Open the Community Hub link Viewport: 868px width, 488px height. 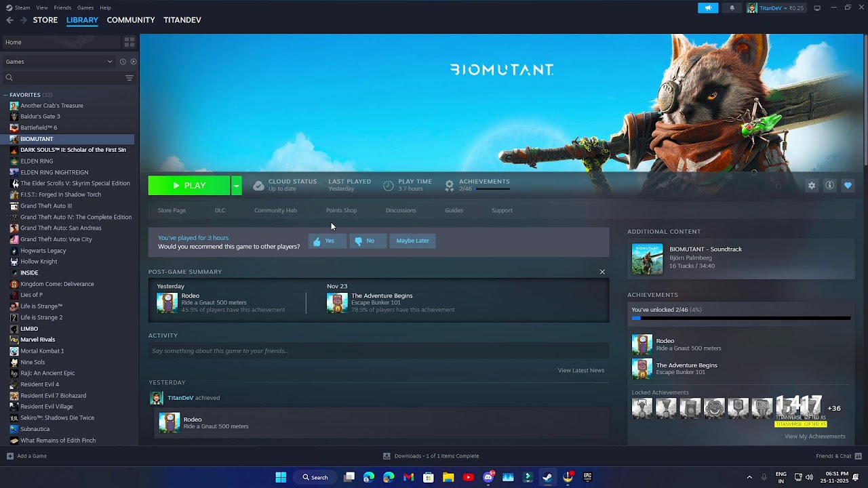[x=275, y=210]
